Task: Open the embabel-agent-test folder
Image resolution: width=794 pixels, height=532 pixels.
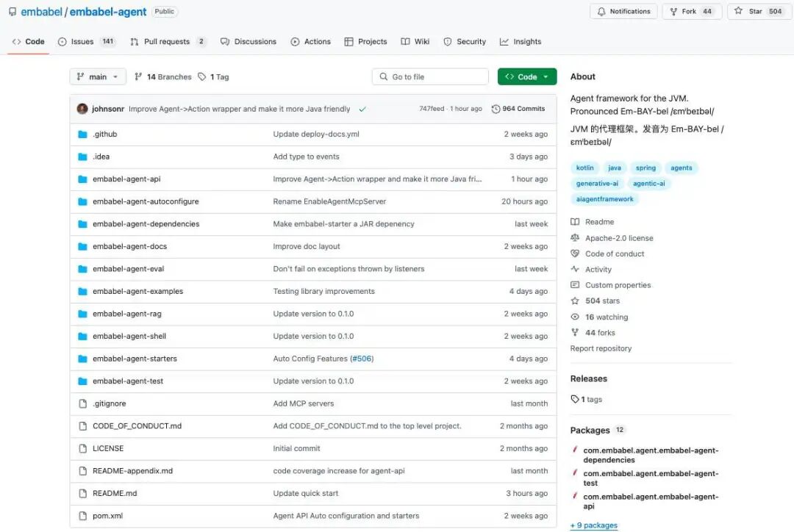Action: [x=128, y=381]
